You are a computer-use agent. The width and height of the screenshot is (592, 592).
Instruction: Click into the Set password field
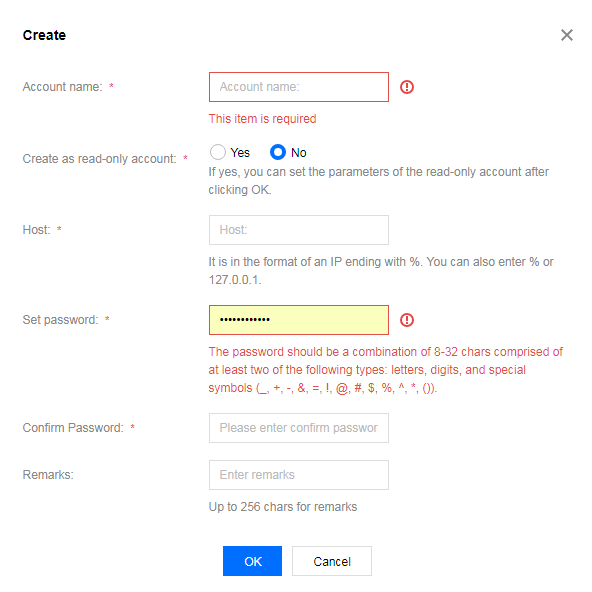[299, 320]
